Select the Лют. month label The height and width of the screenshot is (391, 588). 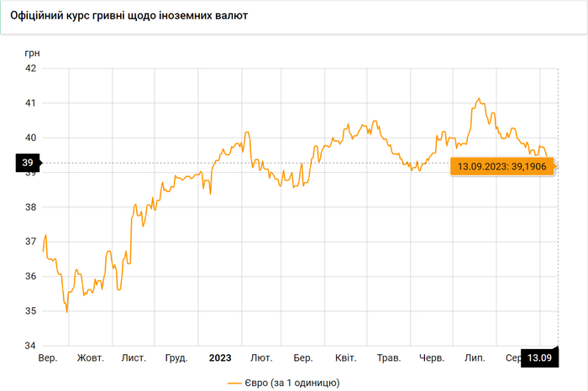261,358
